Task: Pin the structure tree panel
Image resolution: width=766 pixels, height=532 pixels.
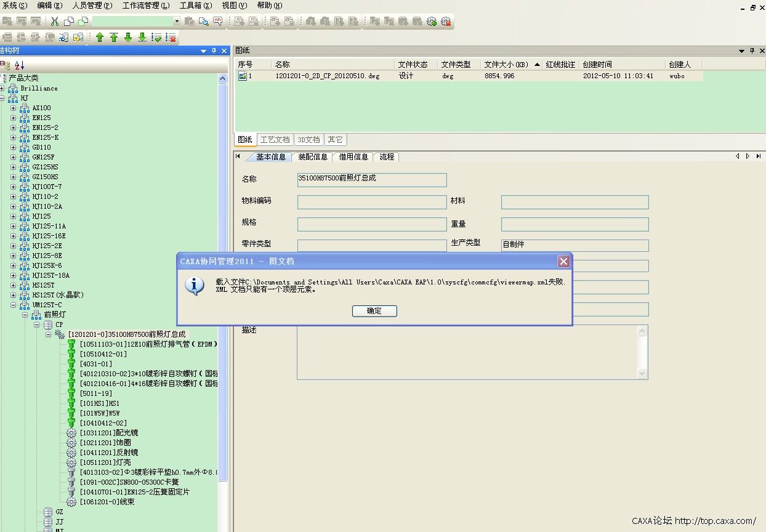Action: tap(214, 51)
